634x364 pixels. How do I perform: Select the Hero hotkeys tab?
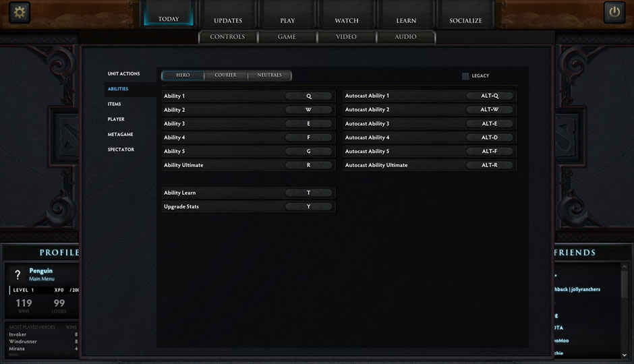tap(183, 75)
